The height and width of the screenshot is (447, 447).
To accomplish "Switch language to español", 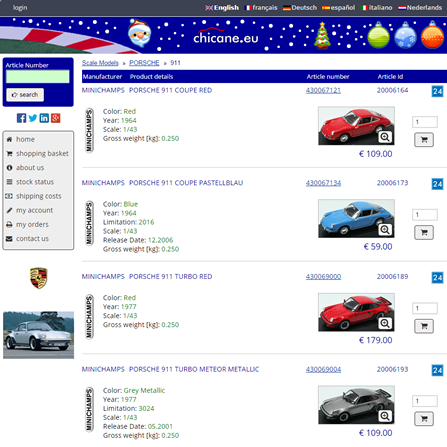I will pos(339,7).
